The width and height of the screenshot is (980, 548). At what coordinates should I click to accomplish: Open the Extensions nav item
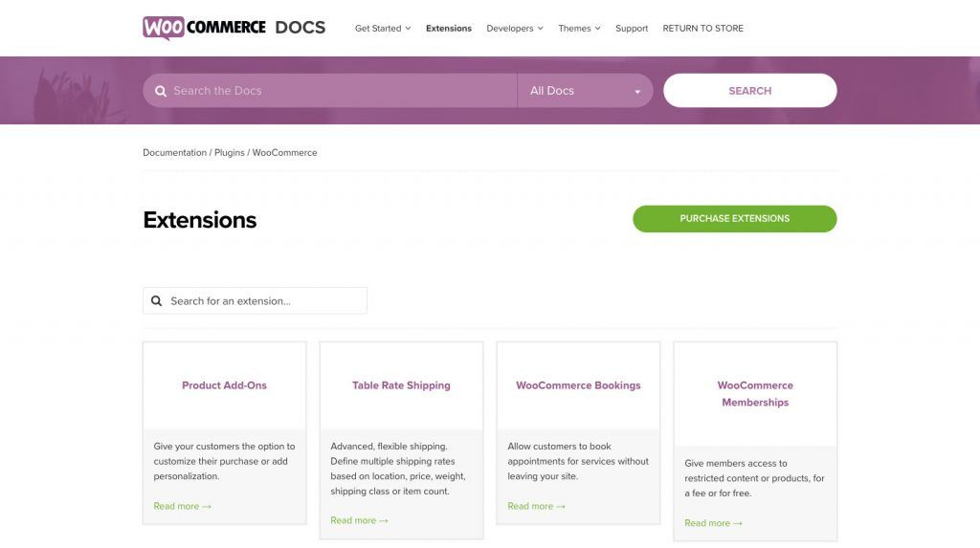[449, 28]
